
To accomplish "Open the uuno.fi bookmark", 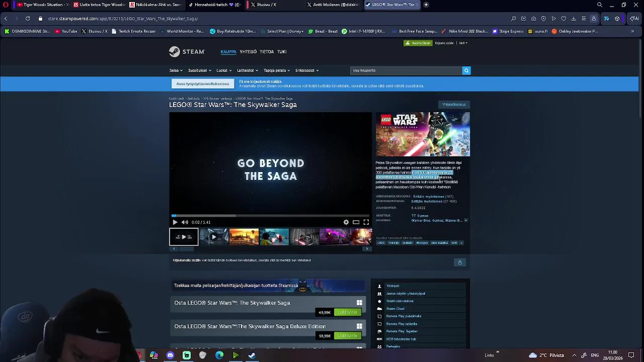I will pyautogui.click(x=538, y=31).
